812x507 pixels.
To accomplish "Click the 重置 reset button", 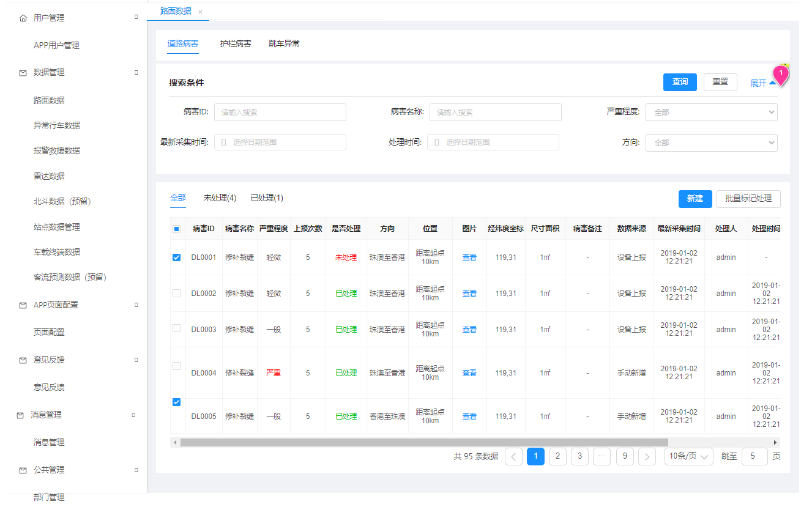I will [x=720, y=82].
